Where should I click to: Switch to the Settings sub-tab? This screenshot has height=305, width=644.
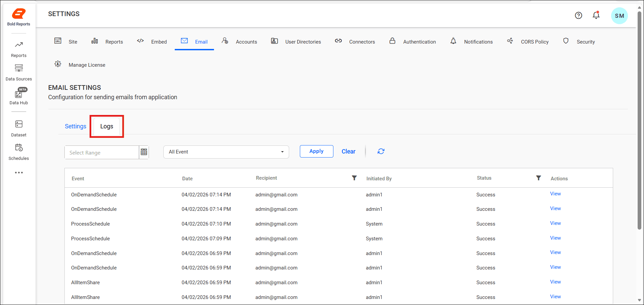point(75,126)
